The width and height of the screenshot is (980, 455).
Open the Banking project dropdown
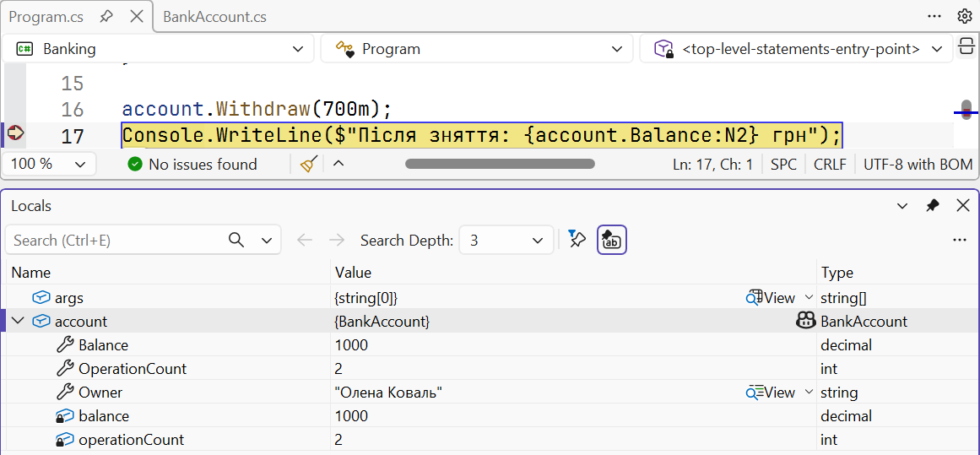point(158,49)
